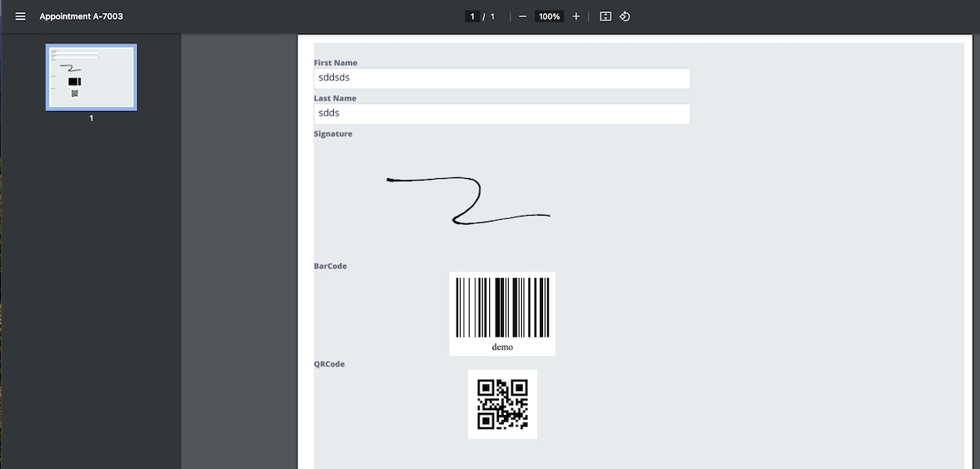Click the QR code image
The width and height of the screenshot is (980, 469).
(x=502, y=404)
